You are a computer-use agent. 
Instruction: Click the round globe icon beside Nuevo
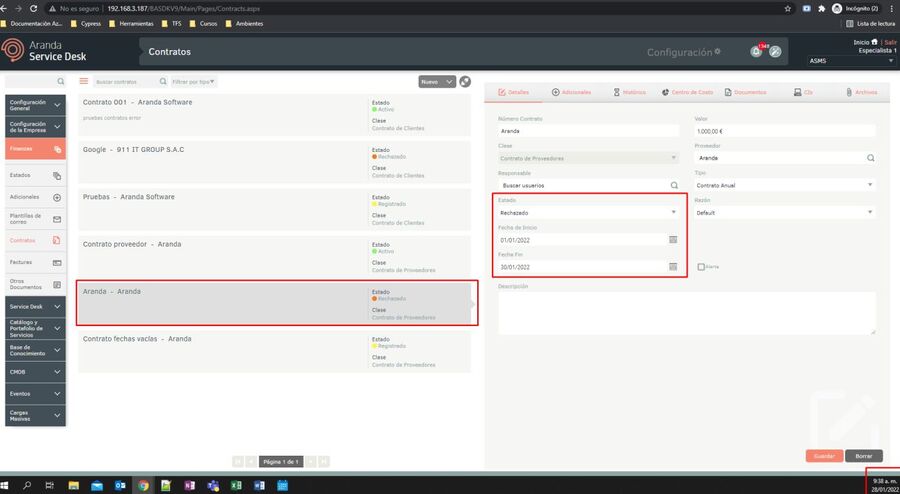pos(465,82)
